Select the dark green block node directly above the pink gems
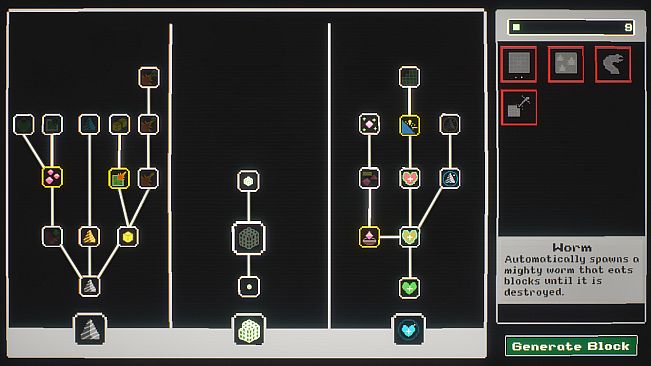Viewport: 651px width, 366px height. tap(52, 124)
